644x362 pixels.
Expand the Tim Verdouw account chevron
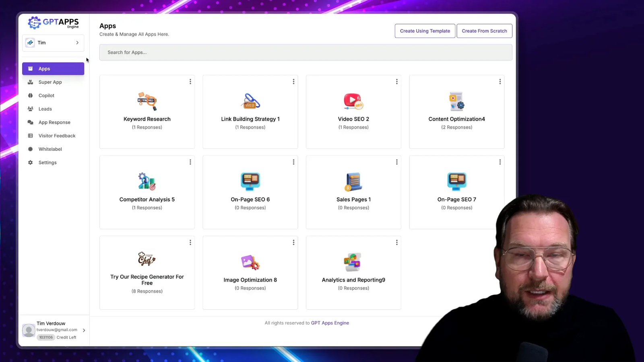point(84,330)
